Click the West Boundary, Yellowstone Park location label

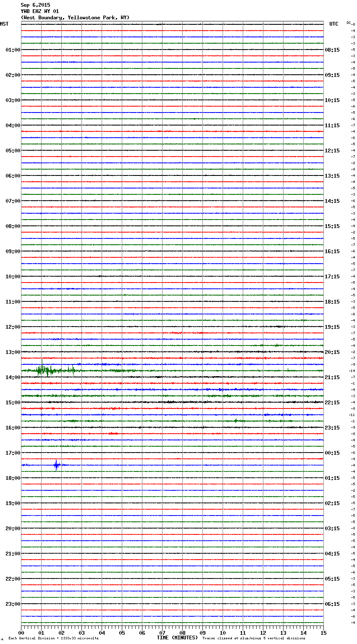(x=75, y=18)
